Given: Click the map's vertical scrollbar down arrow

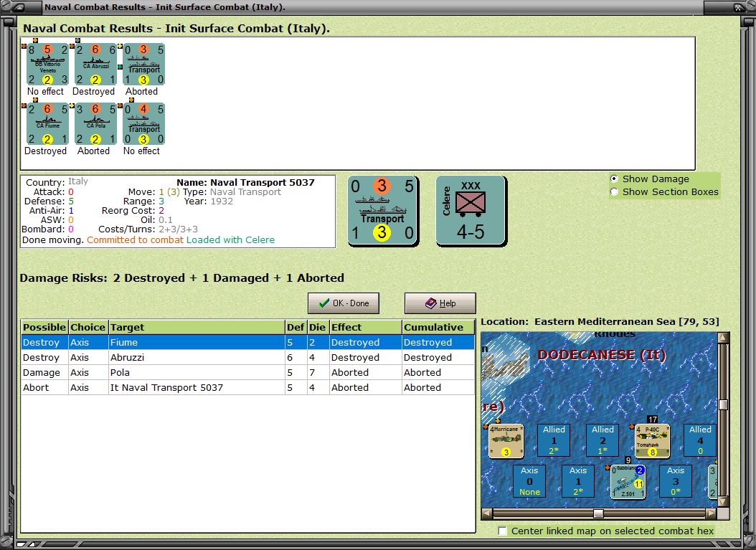Looking at the screenshot, I should point(723,502).
